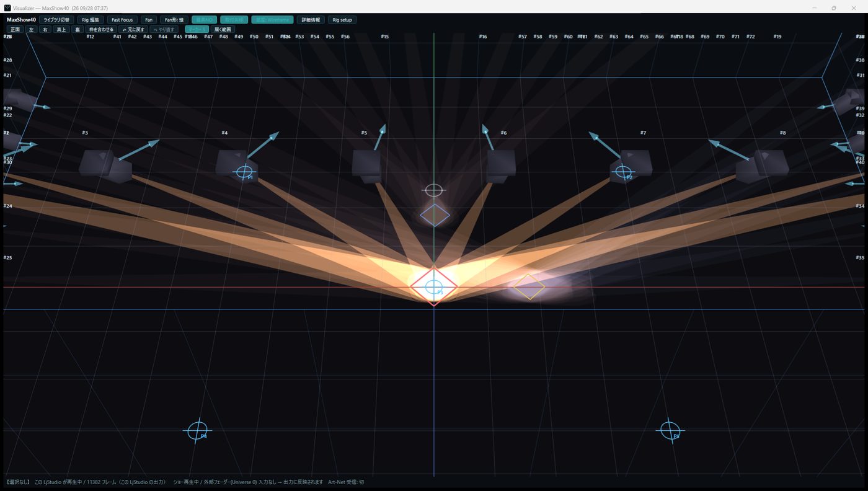Activate Fast Focus
Screen dimensions: 868x491
[x=122, y=20]
